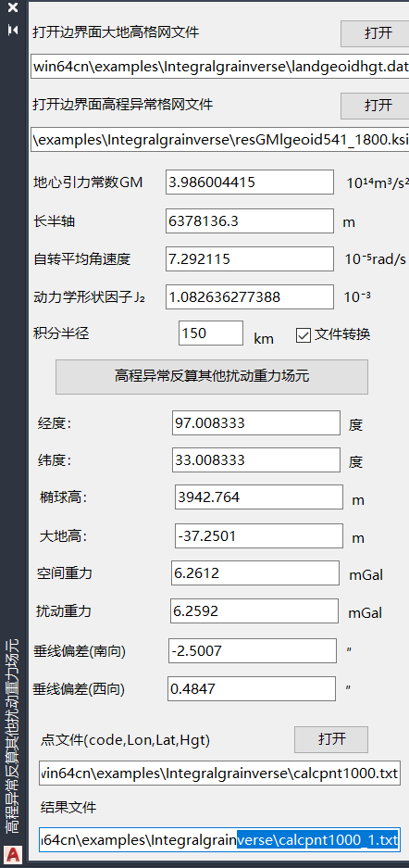409x868 pixels.
Task: Run 高程异常反算其他扰动重力场元 calculation
Action: click(212, 377)
